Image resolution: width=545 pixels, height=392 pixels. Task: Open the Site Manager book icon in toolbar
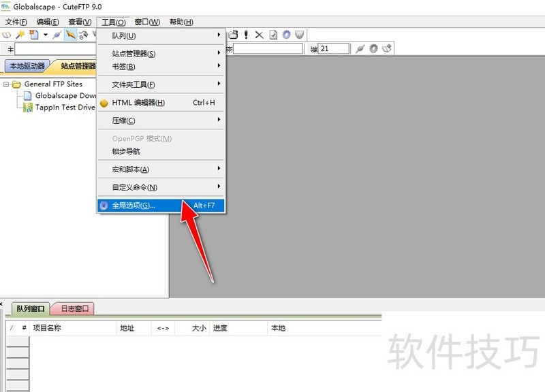(7, 35)
